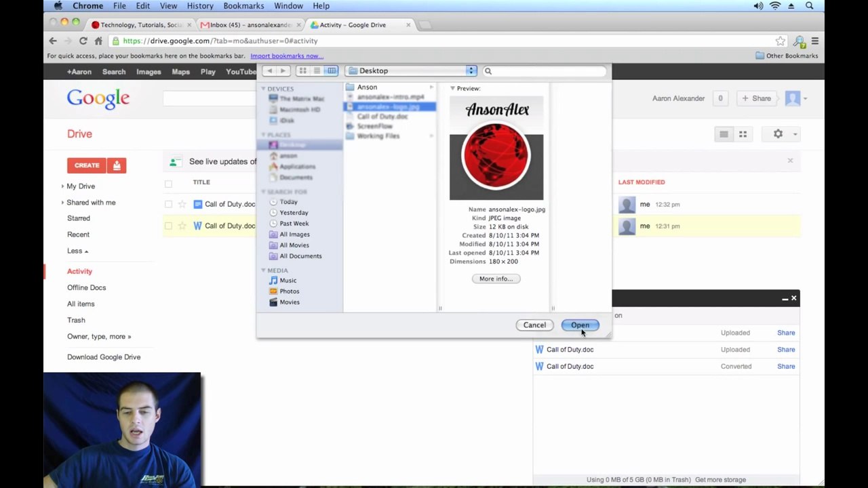Switch Drive to grid view

click(x=743, y=134)
